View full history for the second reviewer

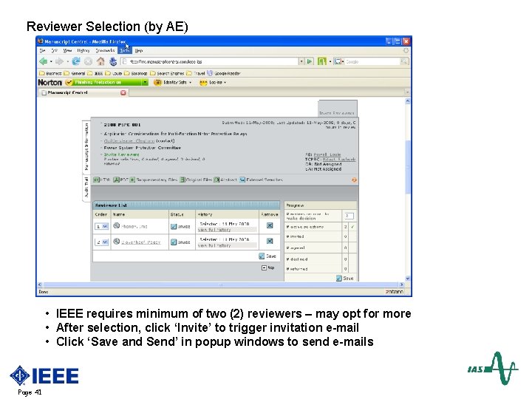(214, 245)
